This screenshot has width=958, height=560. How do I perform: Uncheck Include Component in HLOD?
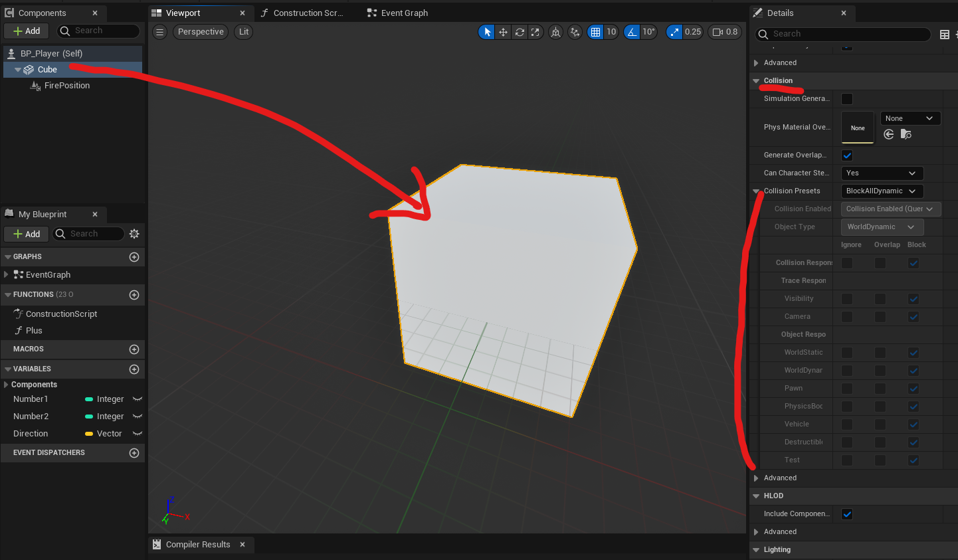pyautogui.click(x=847, y=514)
